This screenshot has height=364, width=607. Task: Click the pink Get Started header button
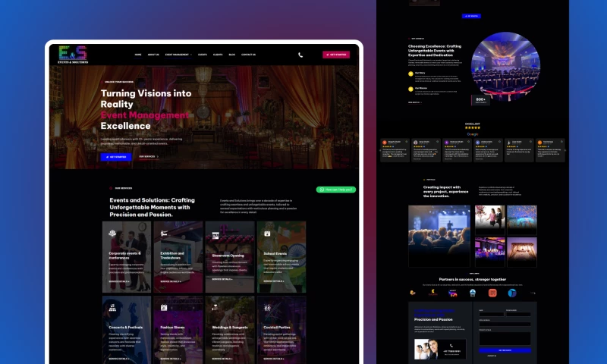[336, 55]
